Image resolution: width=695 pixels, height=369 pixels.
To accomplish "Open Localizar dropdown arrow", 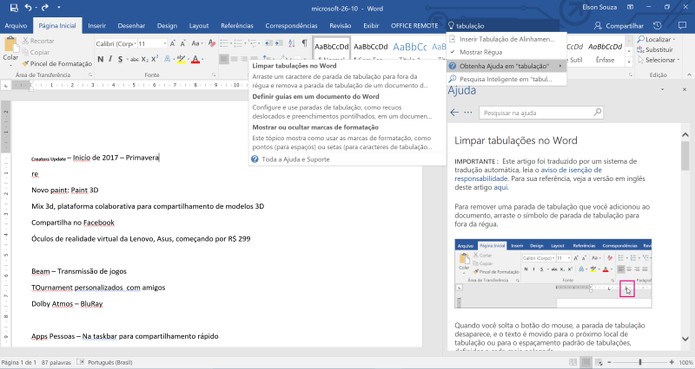I will (674, 40).
